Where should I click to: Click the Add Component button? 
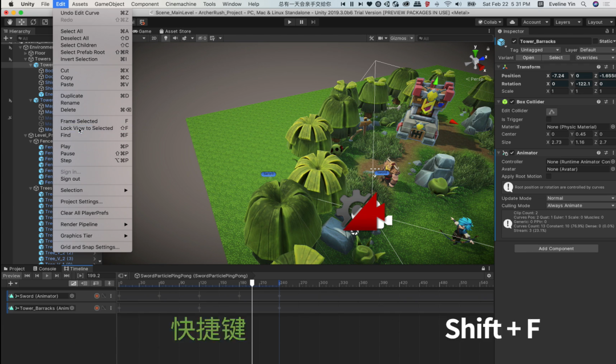(556, 249)
